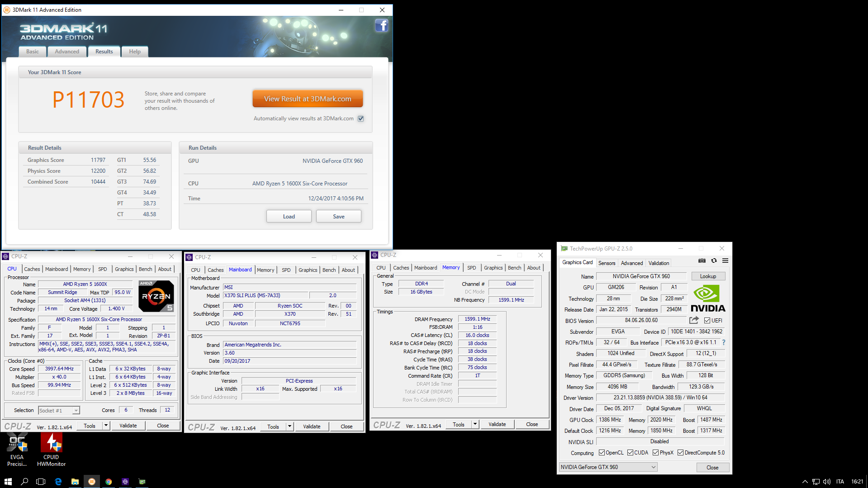Open the Facebook share icon in 3DMark

pyautogui.click(x=382, y=26)
